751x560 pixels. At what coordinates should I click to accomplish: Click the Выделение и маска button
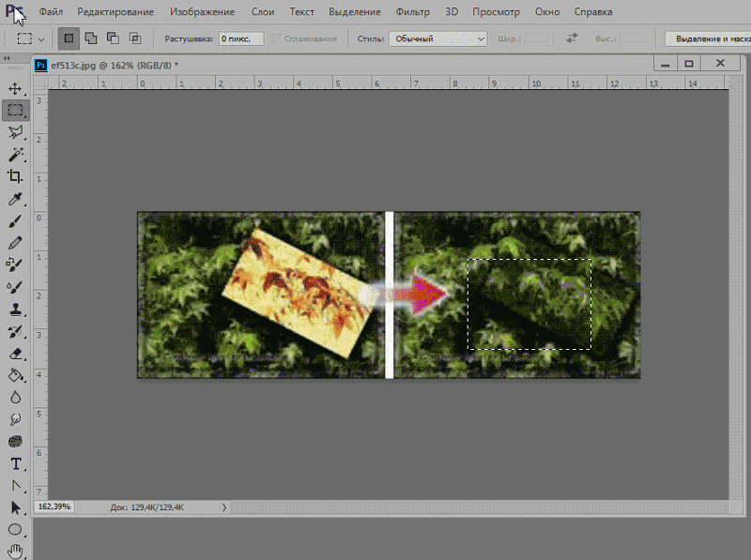(x=709, y=38)
